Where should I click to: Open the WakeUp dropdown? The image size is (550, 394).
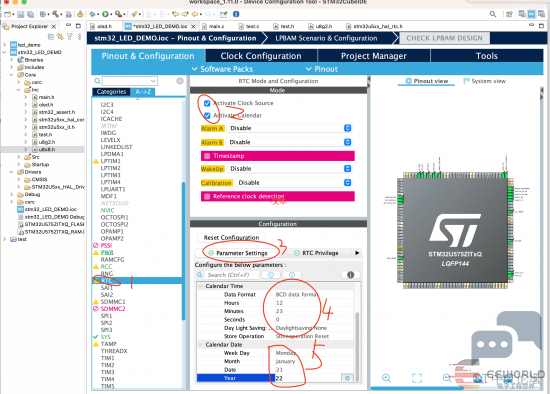[x=289, y=169]
